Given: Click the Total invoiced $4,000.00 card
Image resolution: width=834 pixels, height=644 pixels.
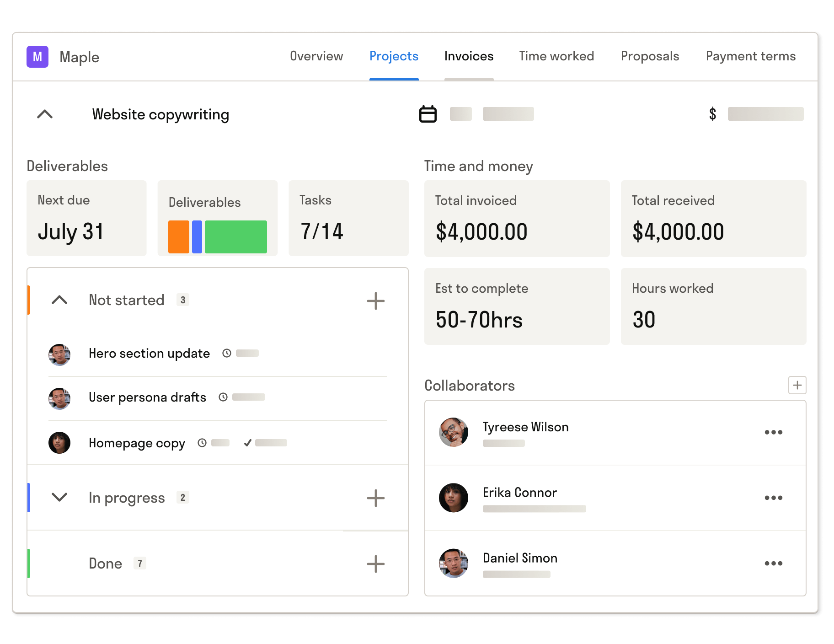Looking at the screenshot, I should 517,219.
